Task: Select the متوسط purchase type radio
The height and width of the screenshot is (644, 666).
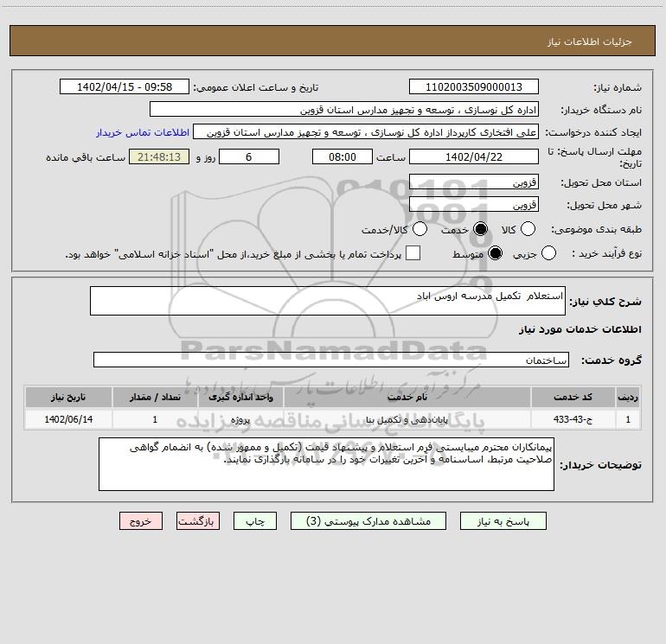Action: click(495, 253)
